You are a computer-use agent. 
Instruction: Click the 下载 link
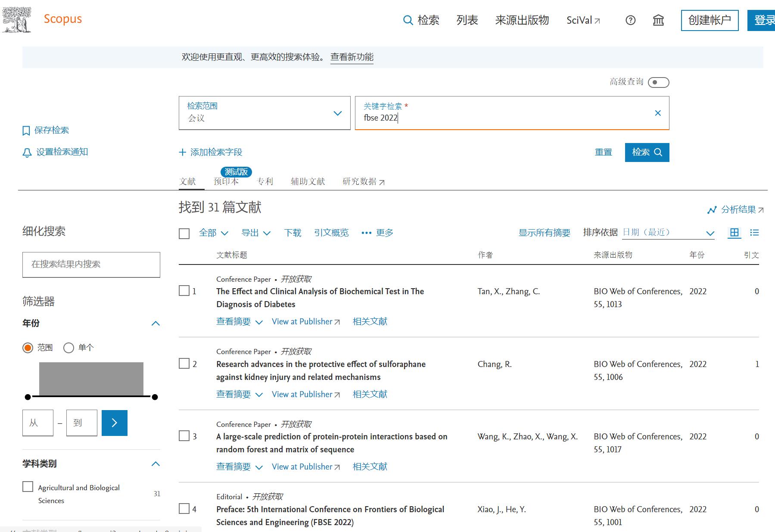[x=293, y=233]
